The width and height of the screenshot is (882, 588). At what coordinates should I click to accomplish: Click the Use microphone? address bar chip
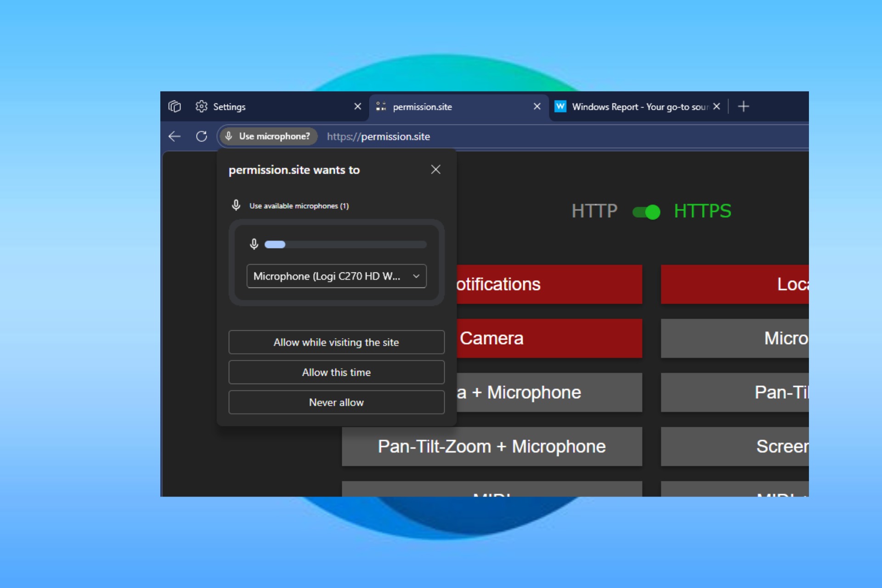point(268,136)
